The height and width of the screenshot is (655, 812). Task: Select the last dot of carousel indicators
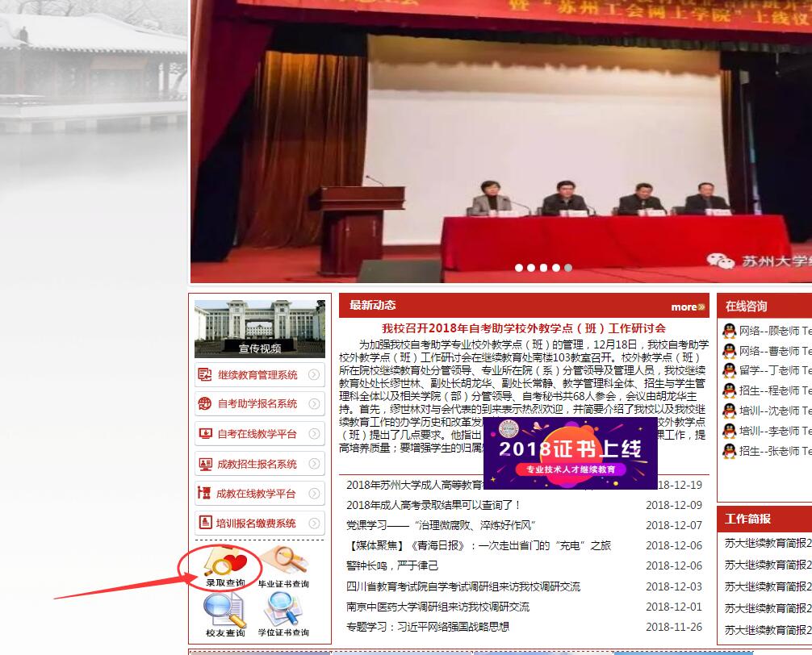[568, 268]
